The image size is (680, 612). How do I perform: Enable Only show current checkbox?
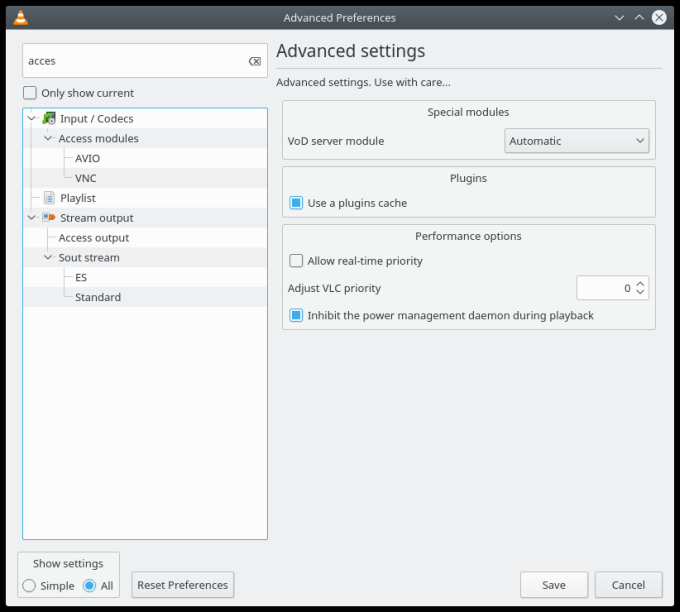click(31, 93)
